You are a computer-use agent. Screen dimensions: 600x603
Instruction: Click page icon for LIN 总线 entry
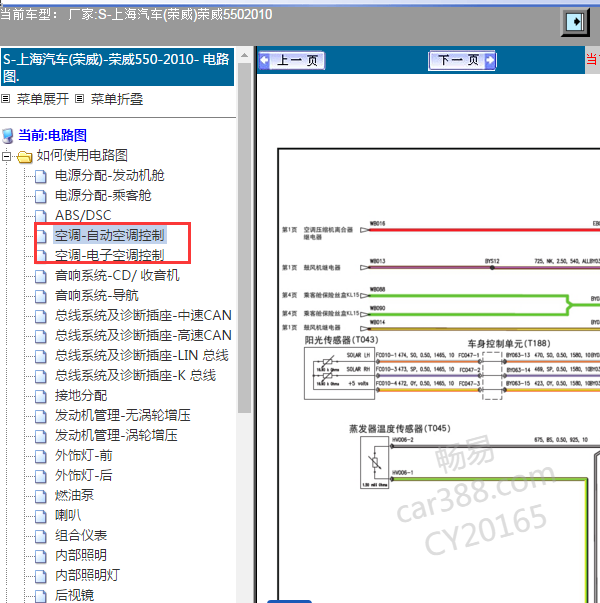41,356
